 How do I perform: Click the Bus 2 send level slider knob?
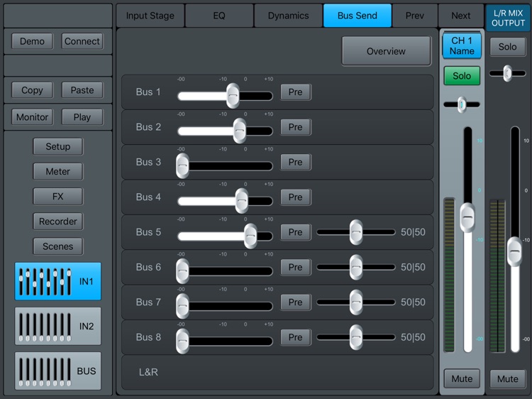tap(240, 131)
